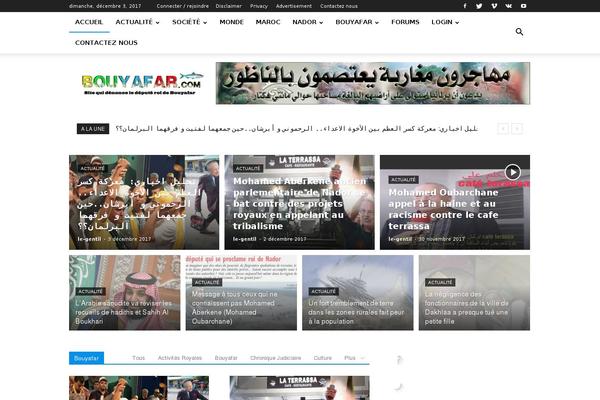The height and width of the screenshot is (400, 600).
Task: Expand the Login dropdown menu
Action: (x=445, y=22)
